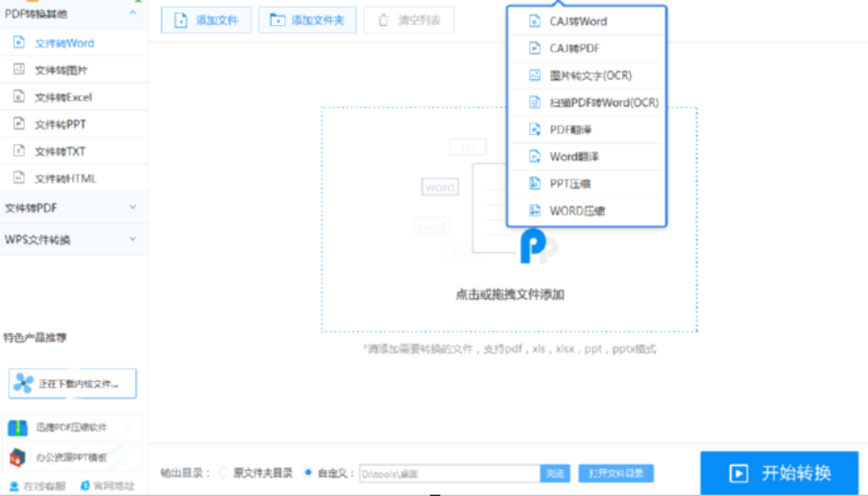Select 自定义 output directory option

click(x=309, y=473)
